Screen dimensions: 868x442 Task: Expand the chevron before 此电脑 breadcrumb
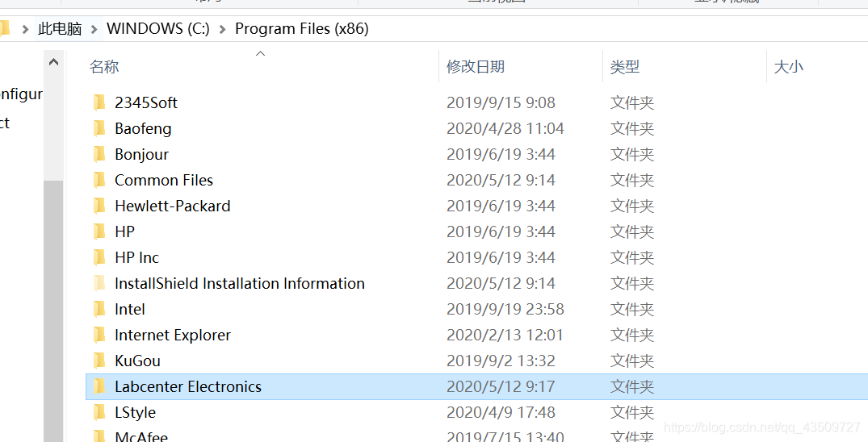point(25,29)
